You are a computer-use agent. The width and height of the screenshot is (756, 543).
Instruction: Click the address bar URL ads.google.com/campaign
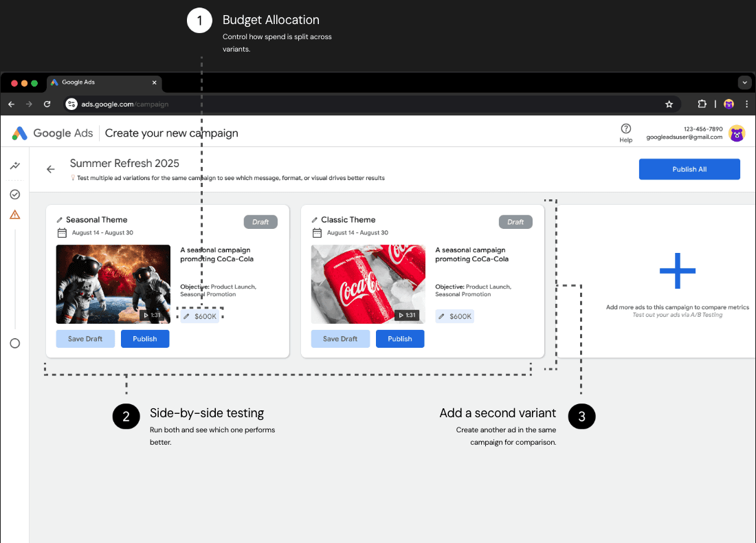125,104
